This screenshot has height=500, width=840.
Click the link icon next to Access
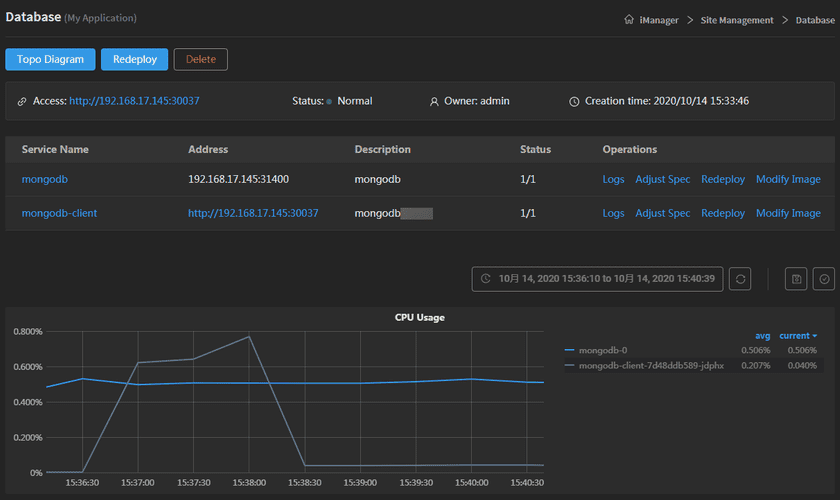click(x=22, y=101)
